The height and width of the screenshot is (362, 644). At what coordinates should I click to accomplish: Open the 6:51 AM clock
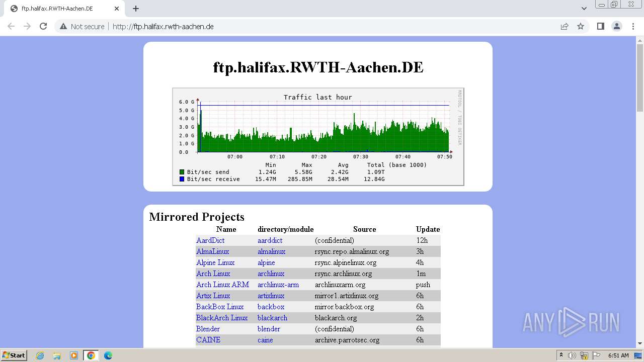[x=618, y=355]
